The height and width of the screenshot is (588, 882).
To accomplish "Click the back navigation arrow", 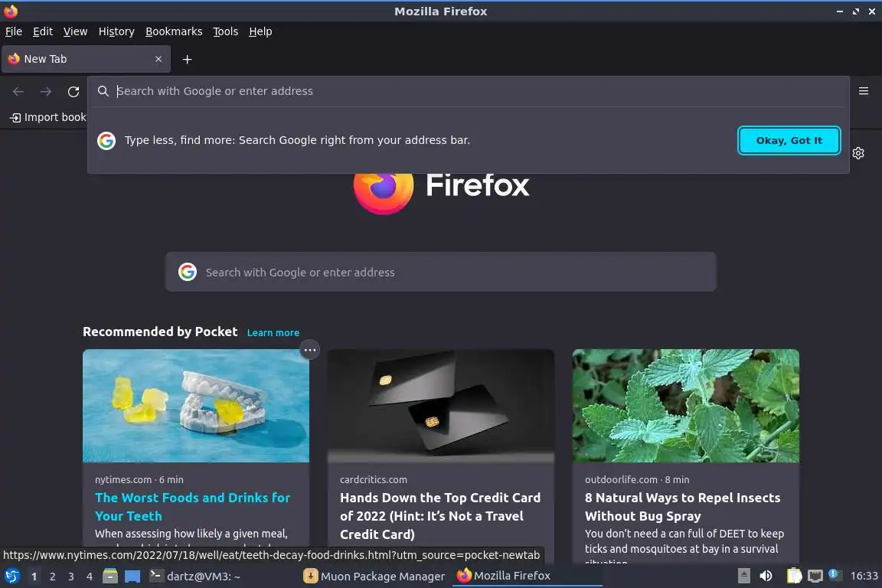I will [x=18, y=91].
